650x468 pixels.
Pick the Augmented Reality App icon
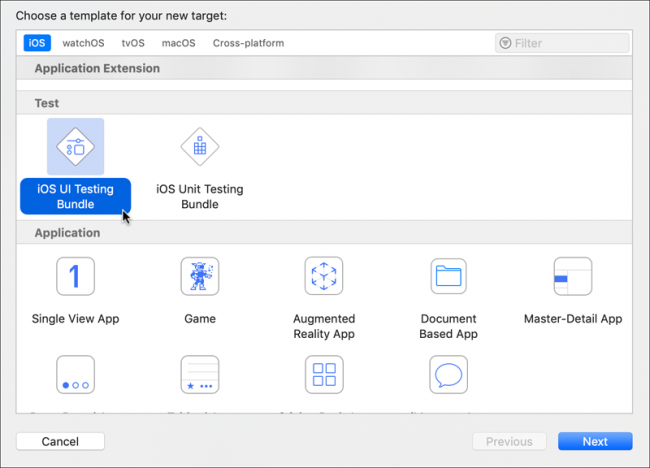coord(324,276)
